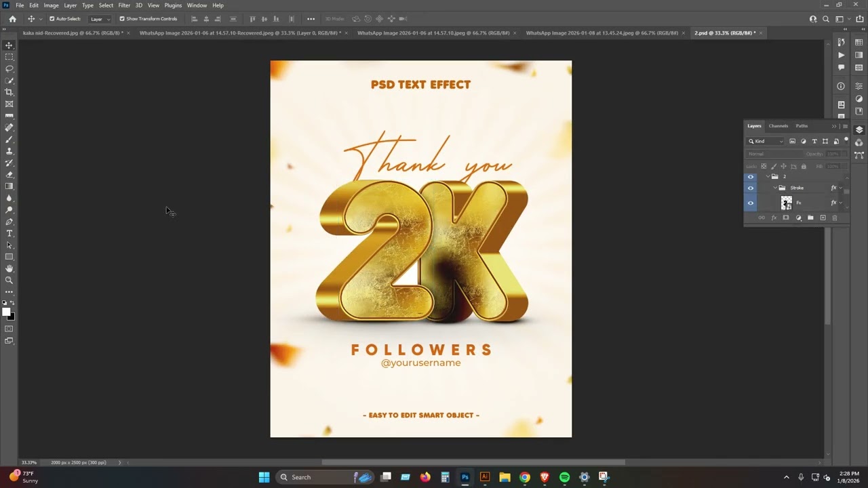868x488 pixels.
Task: Delete layer with trash icon
Action: pyautogui.click(x=835, y=218)
